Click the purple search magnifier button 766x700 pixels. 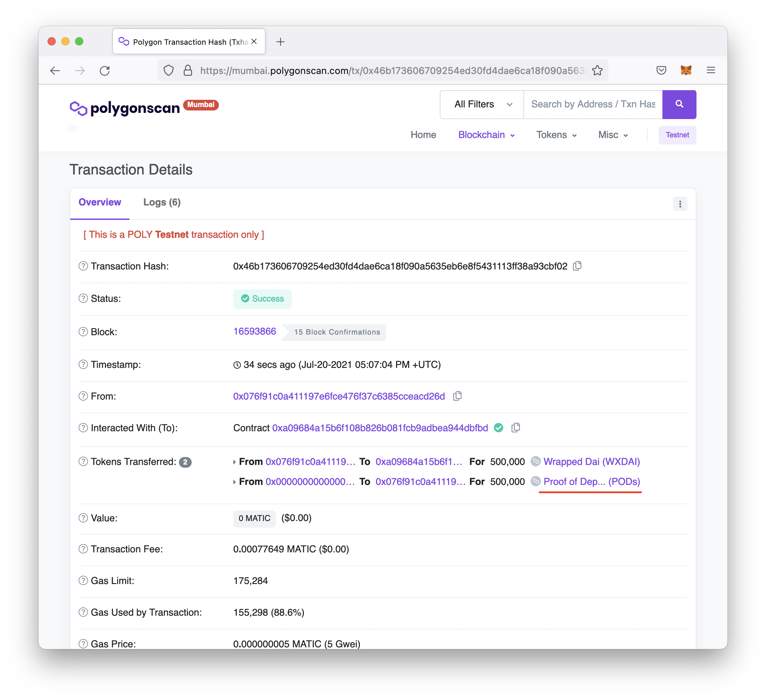[679, 104]
